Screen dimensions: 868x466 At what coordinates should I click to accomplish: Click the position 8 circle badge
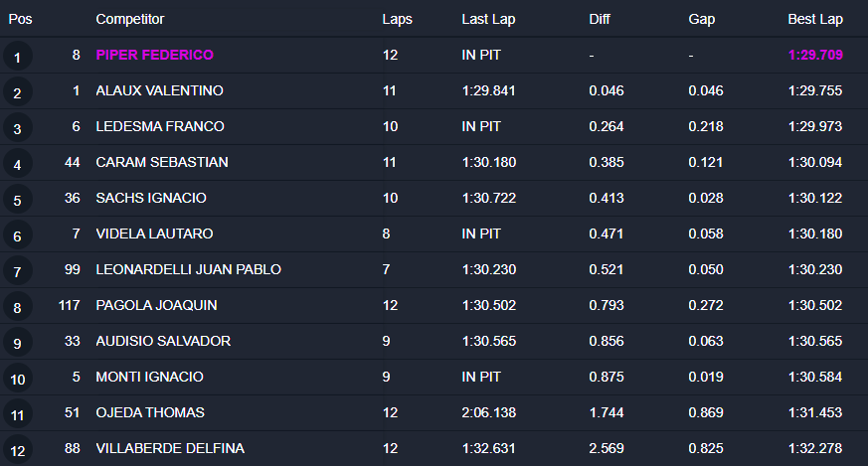point(18,307)
